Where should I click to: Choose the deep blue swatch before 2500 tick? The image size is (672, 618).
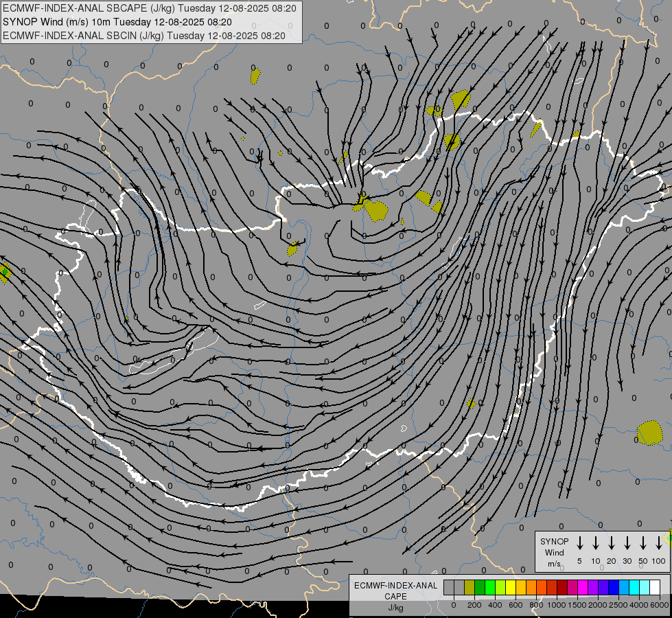click(x=613, y=588)
